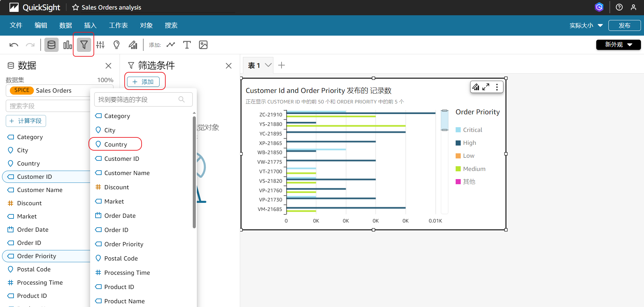644x307 pixels.
Task: Open the Parameters sliders icon
Action: (100, 45)
